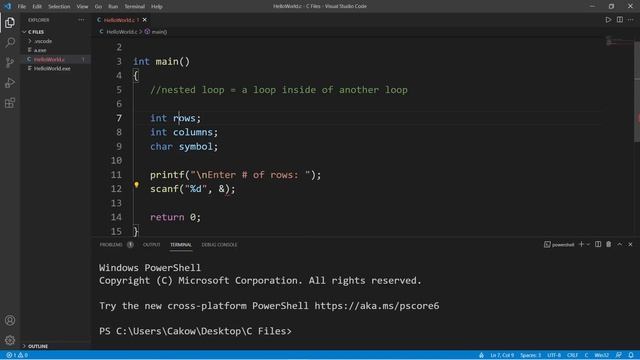The image size is (640, 360).
Task: Open the Selection menu
Action: pos(59,6)
